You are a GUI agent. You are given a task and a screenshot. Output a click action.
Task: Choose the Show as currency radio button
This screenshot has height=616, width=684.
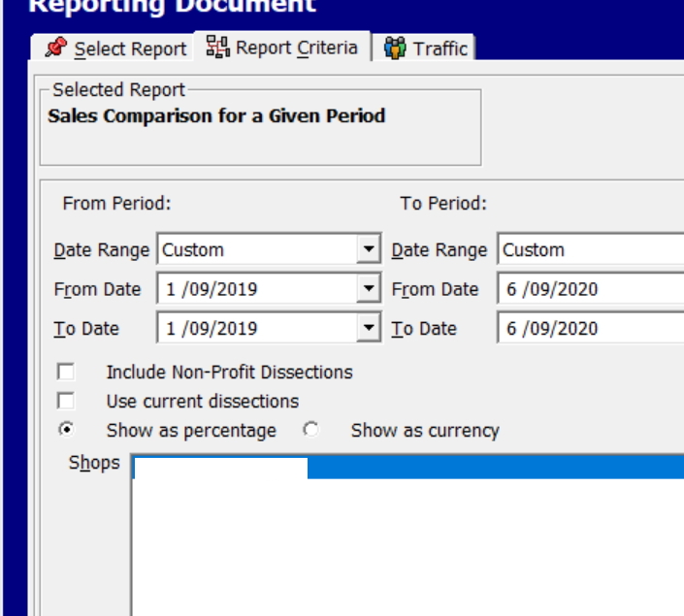310,430
